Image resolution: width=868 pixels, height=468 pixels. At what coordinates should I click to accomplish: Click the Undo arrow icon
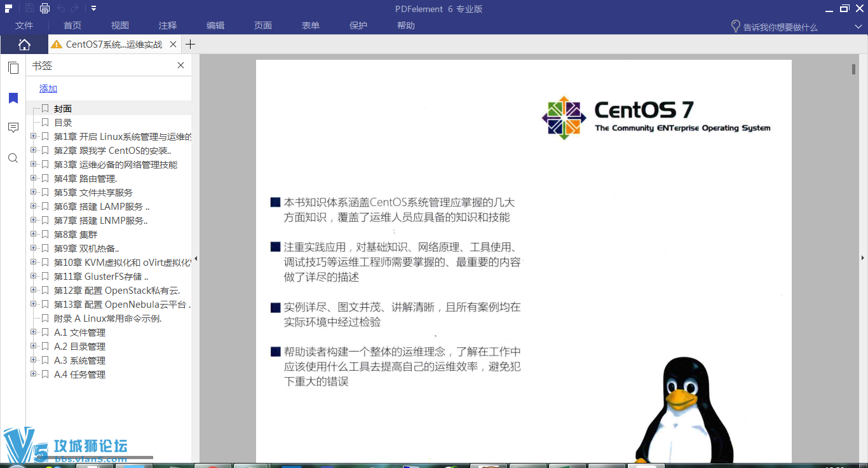(x=61, y=8)
